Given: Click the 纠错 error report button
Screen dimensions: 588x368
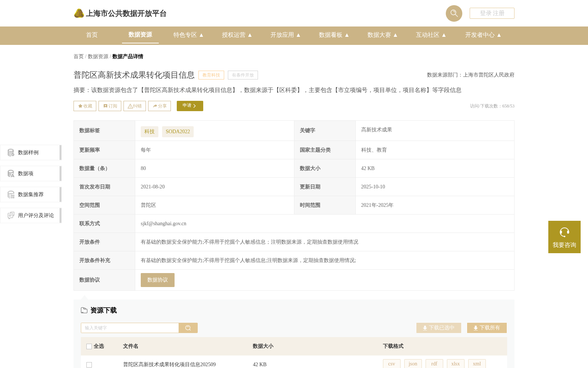Looking at the screenshot, I should [x=135, y=106].
